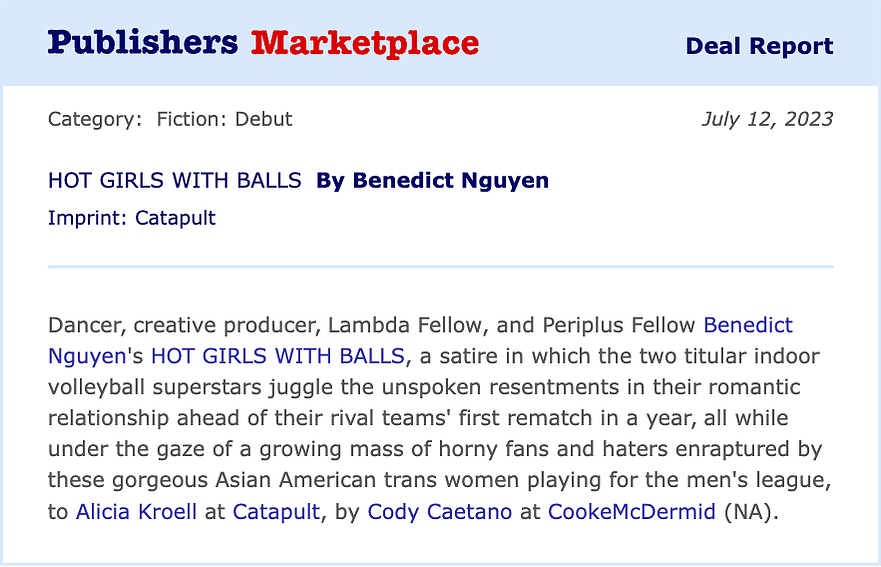Visit the Cody Caetano agent link
Viewport: 881px width, 567px height.
(439, 512)
